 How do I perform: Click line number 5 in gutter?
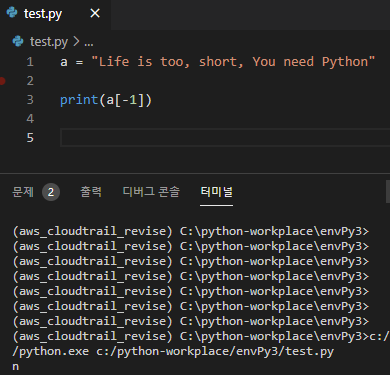[x=30, y=138]
